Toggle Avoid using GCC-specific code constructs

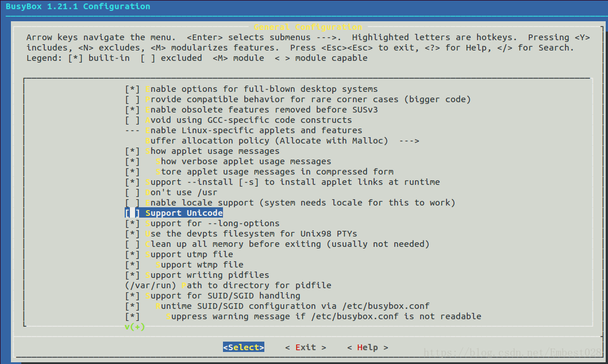238,120
